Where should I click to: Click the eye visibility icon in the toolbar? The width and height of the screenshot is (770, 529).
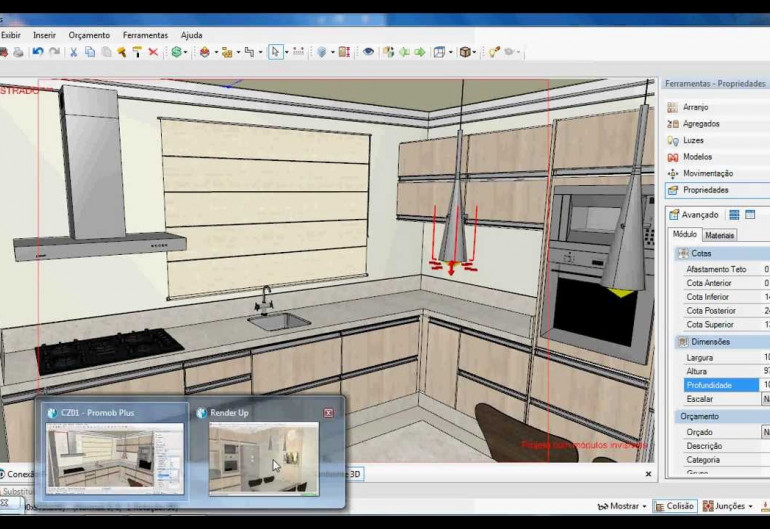pos(368,52)
